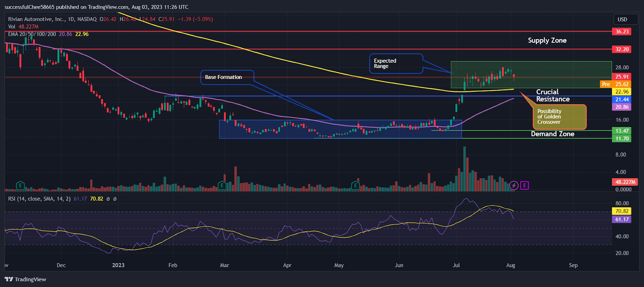Click the 8.00 price axis value
Screen dimensions: 644x287
point(621,154)
